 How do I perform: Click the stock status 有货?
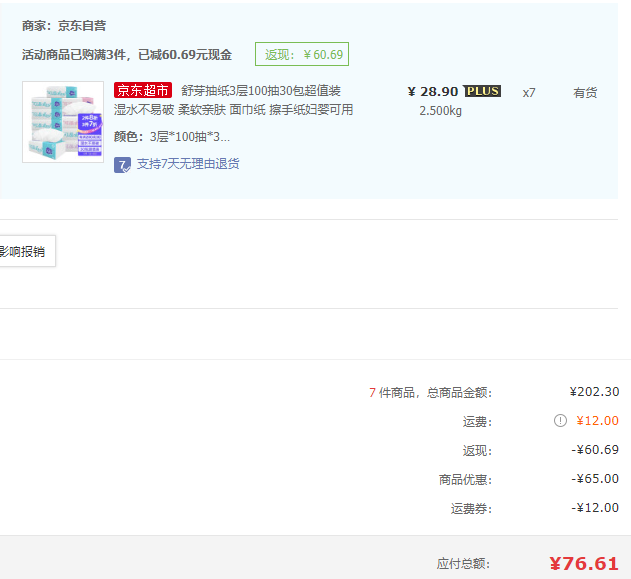point(585,93)
